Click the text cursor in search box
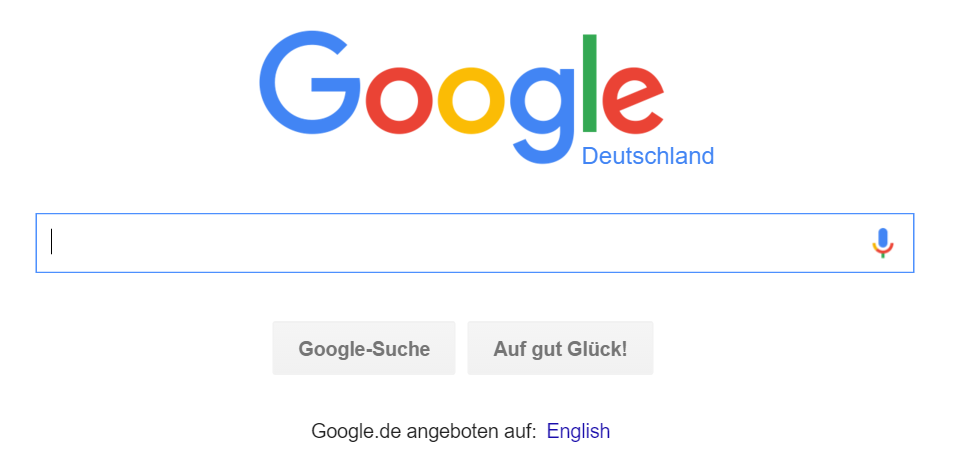 (x=52, y=241)
